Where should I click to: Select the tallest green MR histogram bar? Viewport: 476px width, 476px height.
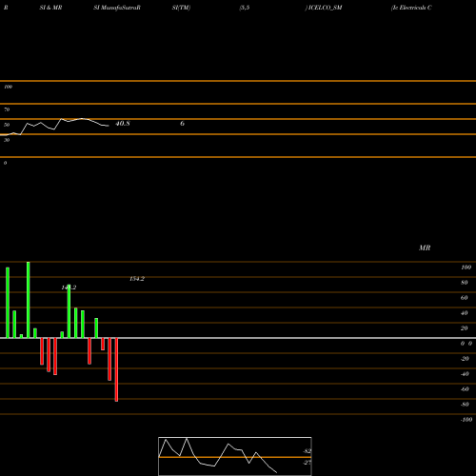[x=29, y=300]
